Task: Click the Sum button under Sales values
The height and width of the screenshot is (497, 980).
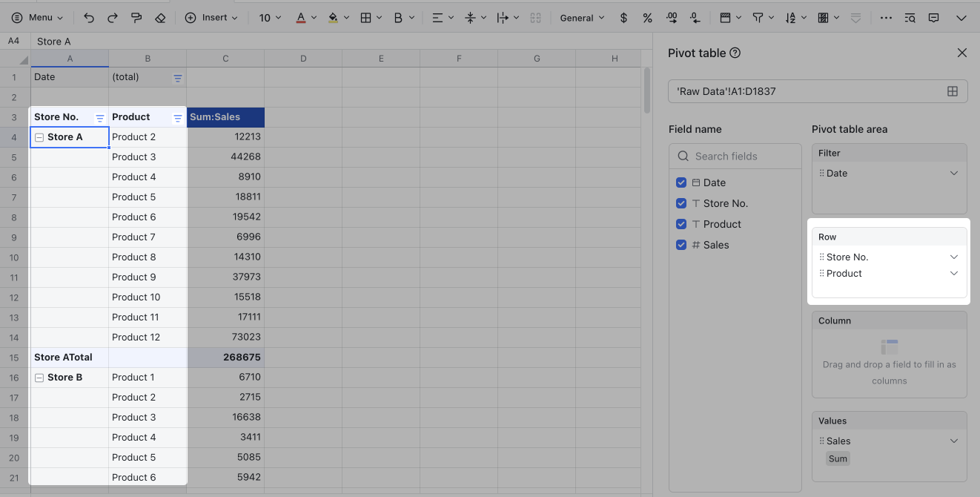Action: pos(838,458)
